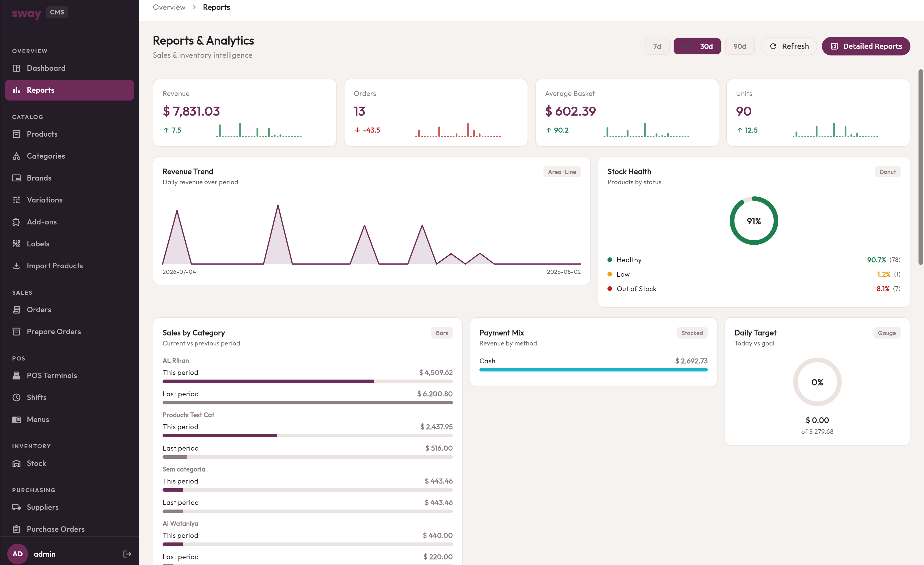Click the AD user avatar
Image resolution: width=924 pixels, height=565 pixels.
click(18, 554)
